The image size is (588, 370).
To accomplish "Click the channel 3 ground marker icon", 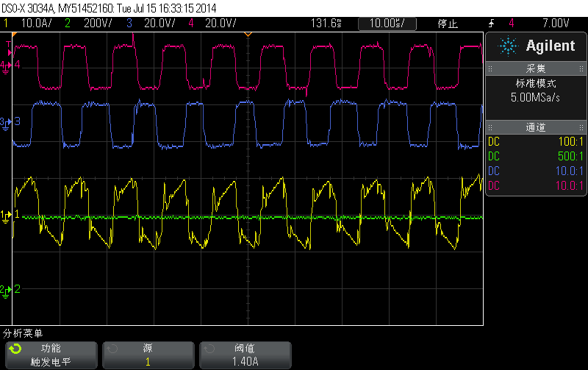I will (6, 124).
